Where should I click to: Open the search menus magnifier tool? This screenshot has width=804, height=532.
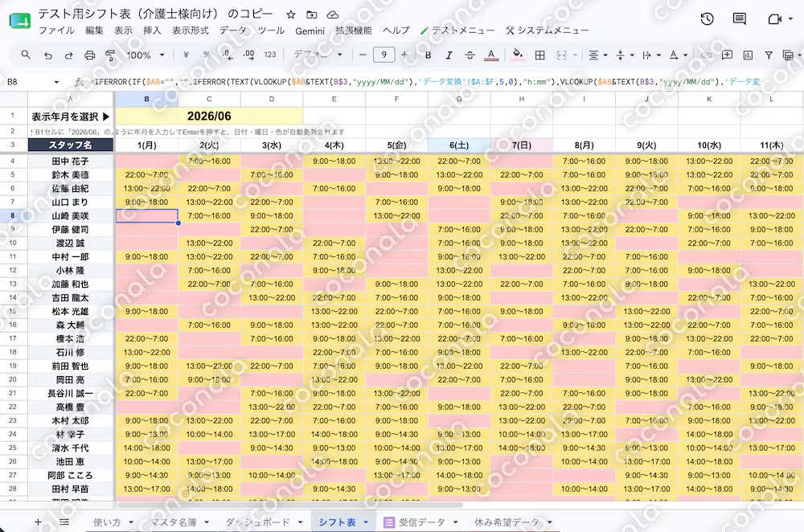tap(26, 55)
